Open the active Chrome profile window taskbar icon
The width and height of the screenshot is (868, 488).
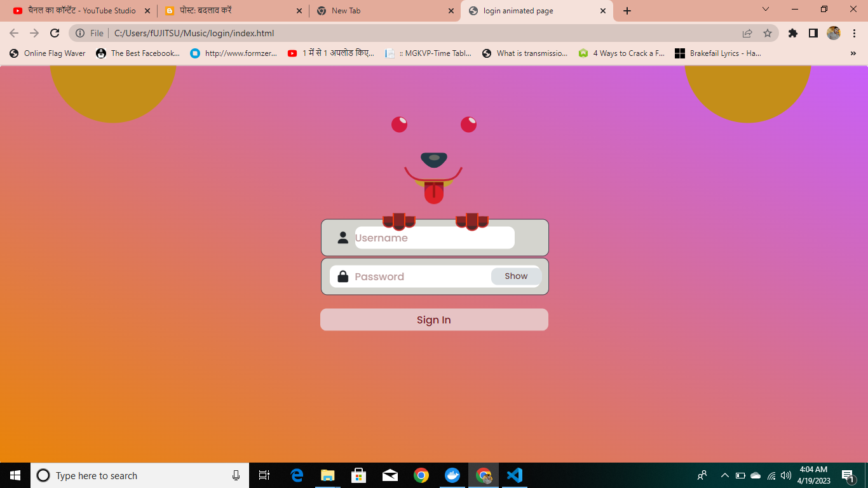[x=484, y=475]
